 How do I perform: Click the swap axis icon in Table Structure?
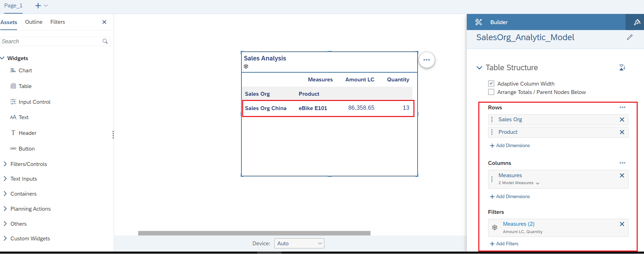pos(622,67)
